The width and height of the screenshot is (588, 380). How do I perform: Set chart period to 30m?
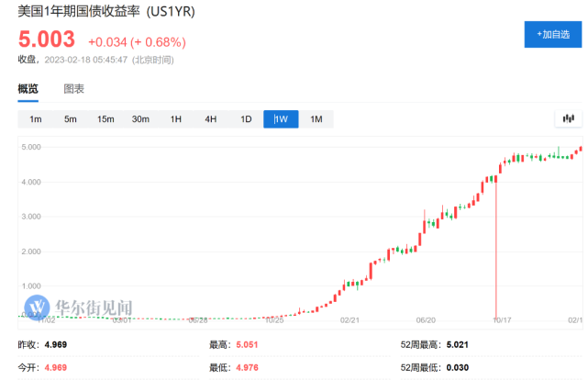(x=140, y=119)
